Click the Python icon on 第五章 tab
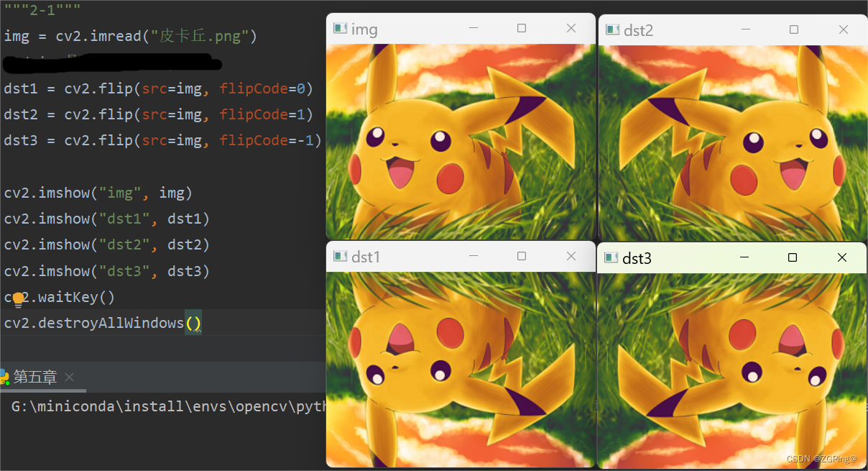The width and height of the screenshot is (868, 471). coord(4,377)
